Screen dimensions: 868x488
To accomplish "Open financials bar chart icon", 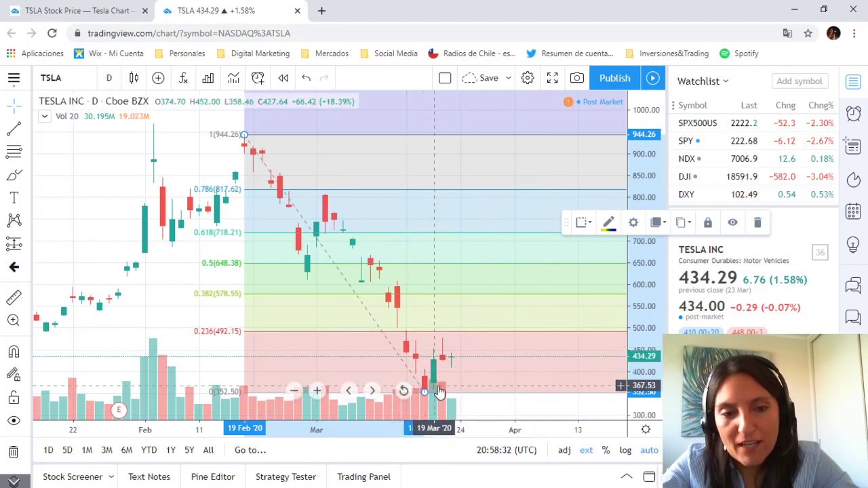I will pos(208,78).
